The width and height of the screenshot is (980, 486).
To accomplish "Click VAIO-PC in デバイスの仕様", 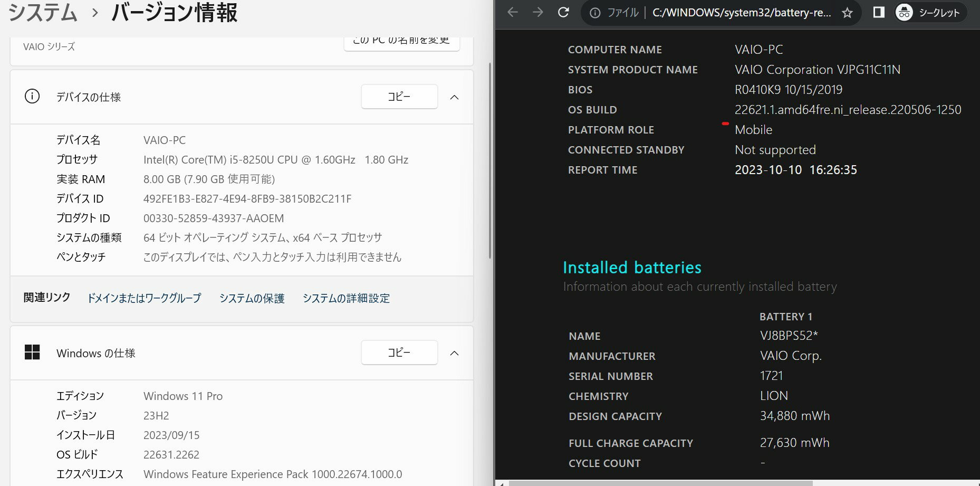I will (165, 140).
